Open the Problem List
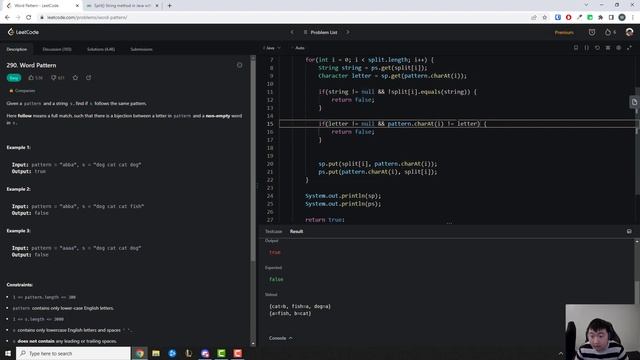 tap(320, 32)
